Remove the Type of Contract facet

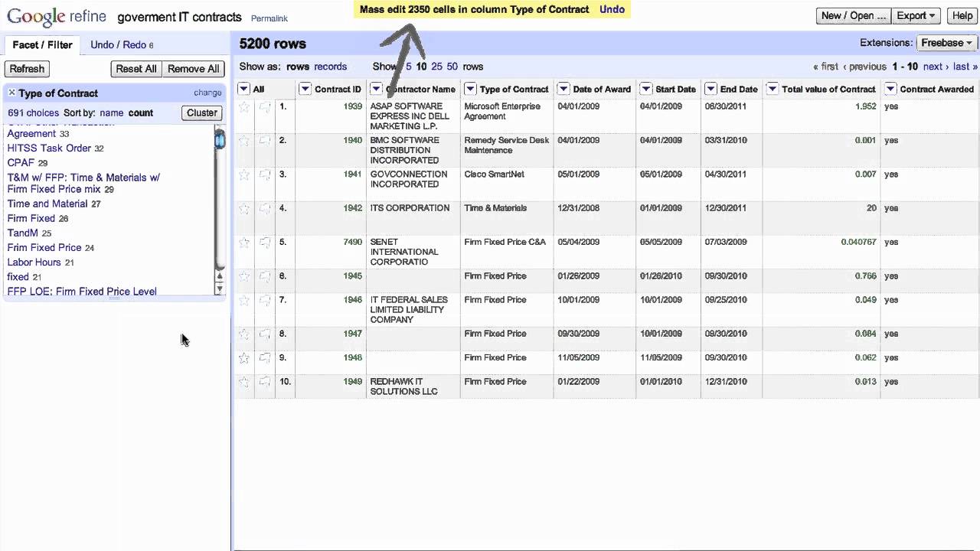point(11,93)
